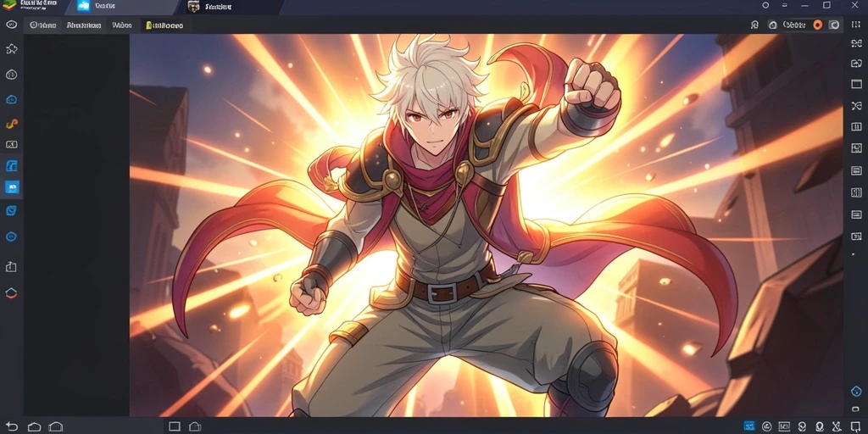Select the yellow-icon item in the toolbar

point(164,25)
